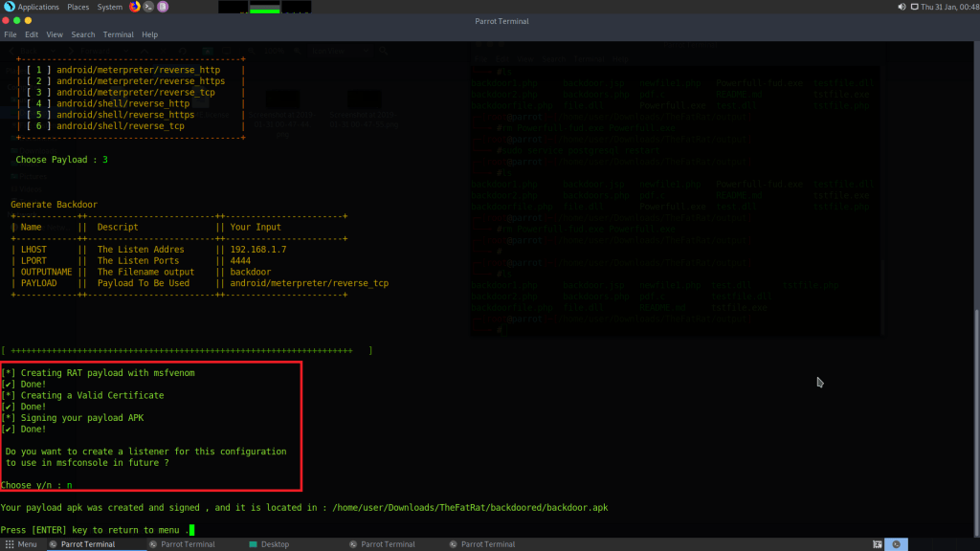Click payload option 'android/shell/reverse_https'
980x551 pixels.
[x=125, y=115]
